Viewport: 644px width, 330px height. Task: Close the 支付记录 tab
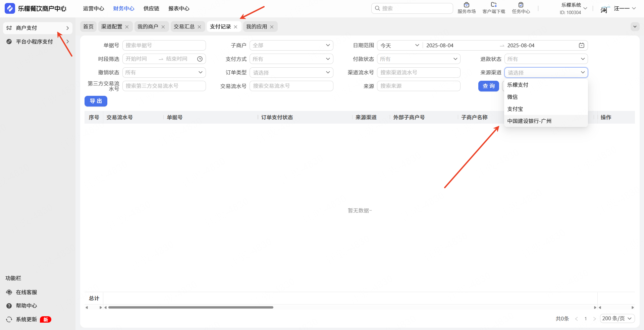pos(235,27)
